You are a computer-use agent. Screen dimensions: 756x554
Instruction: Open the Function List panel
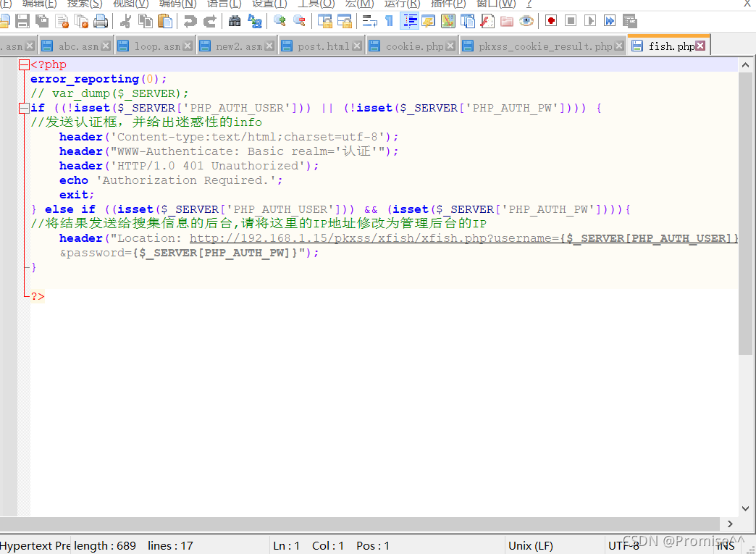tap(487, 21)
